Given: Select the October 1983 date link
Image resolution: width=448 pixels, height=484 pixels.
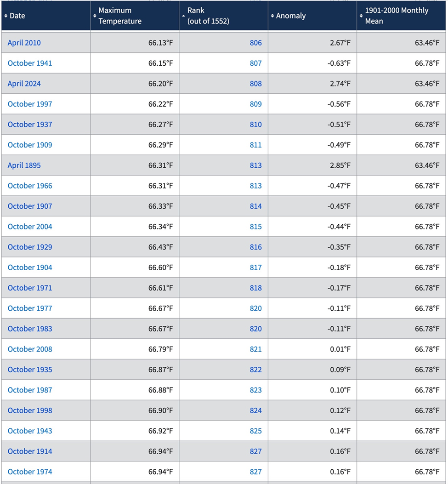Looking at the screenshot, I should coord(30,329).
